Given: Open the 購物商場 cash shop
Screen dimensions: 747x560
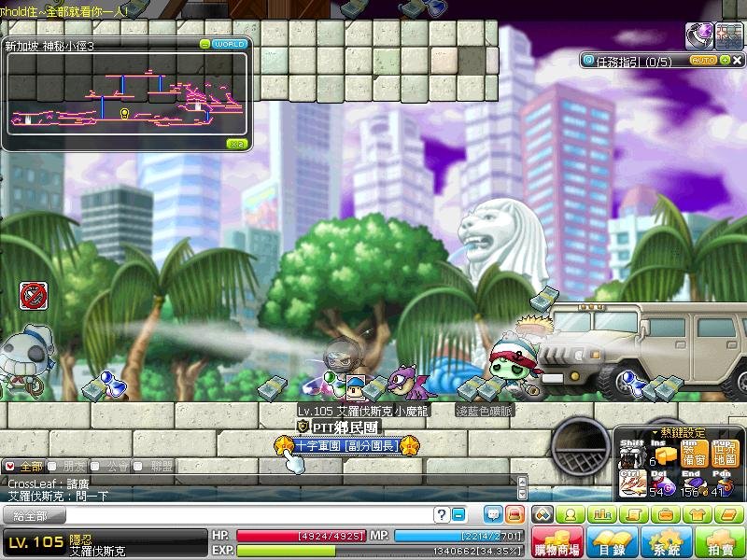Looking at the screenshot, I should point(557,543).
